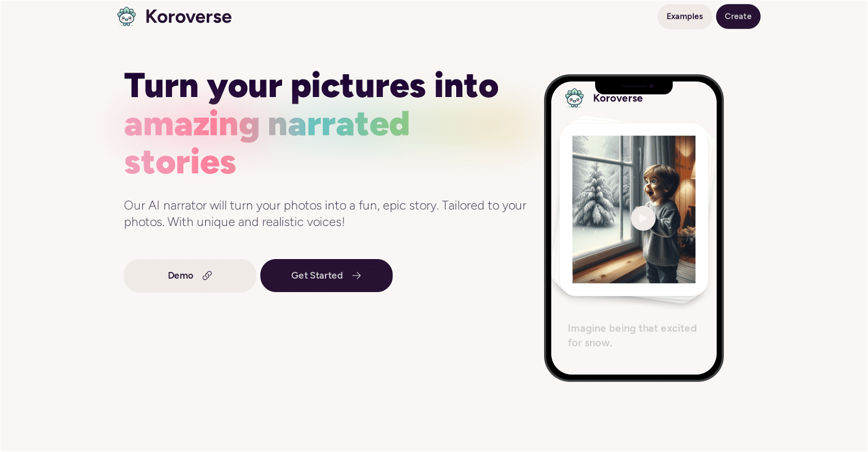
Task: Click the right arrow icon in Get Started
Action: point(356,275)
